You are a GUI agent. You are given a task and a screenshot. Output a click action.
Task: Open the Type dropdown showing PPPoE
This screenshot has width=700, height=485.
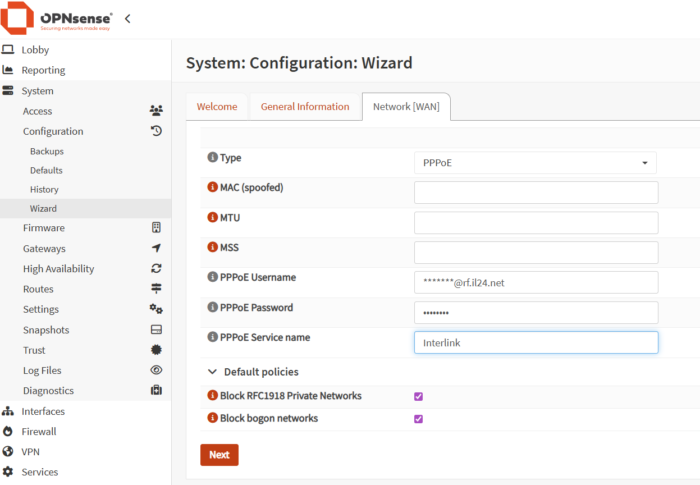point(535,162)
